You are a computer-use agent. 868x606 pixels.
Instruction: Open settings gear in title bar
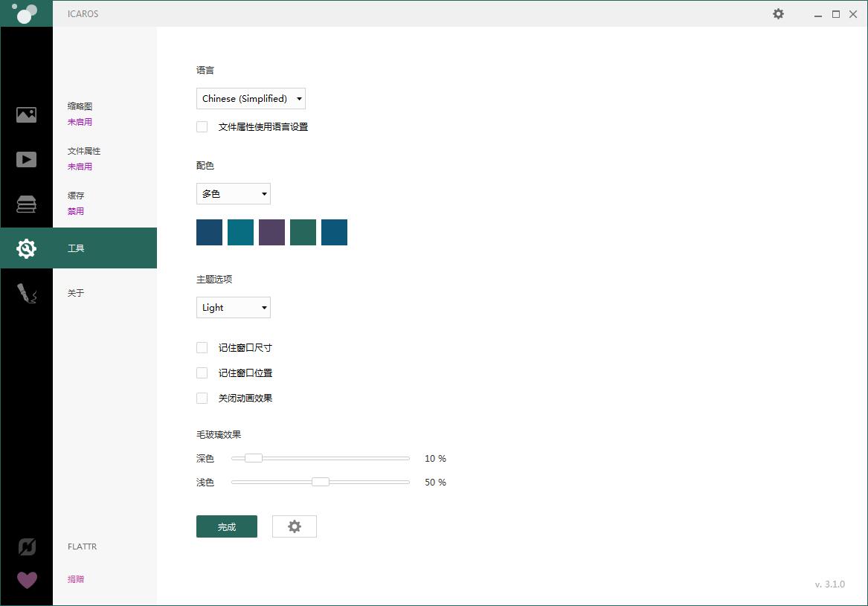point(778,14)
